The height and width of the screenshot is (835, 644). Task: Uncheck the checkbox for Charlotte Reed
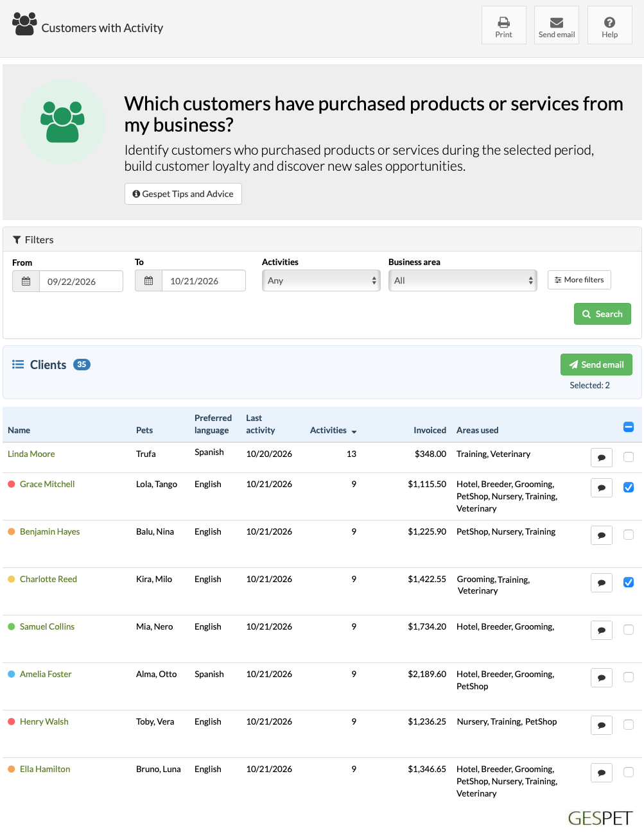629,582
